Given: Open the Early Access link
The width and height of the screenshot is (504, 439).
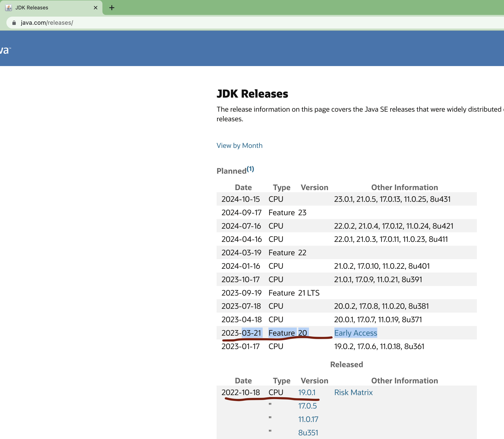Looking at the screenshot, I should [355, 333].
